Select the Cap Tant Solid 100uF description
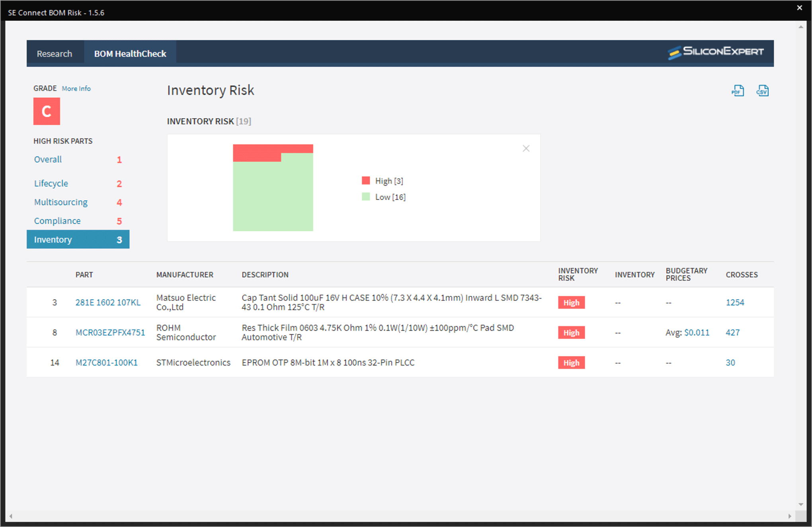Viewport: 812px width, 527px height. tap(392, 302)
